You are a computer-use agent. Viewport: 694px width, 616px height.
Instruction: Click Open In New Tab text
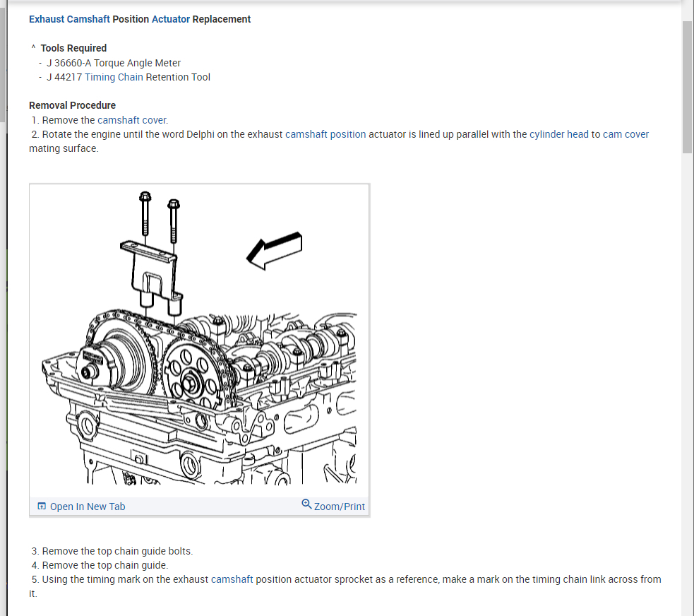pos(88,507)
